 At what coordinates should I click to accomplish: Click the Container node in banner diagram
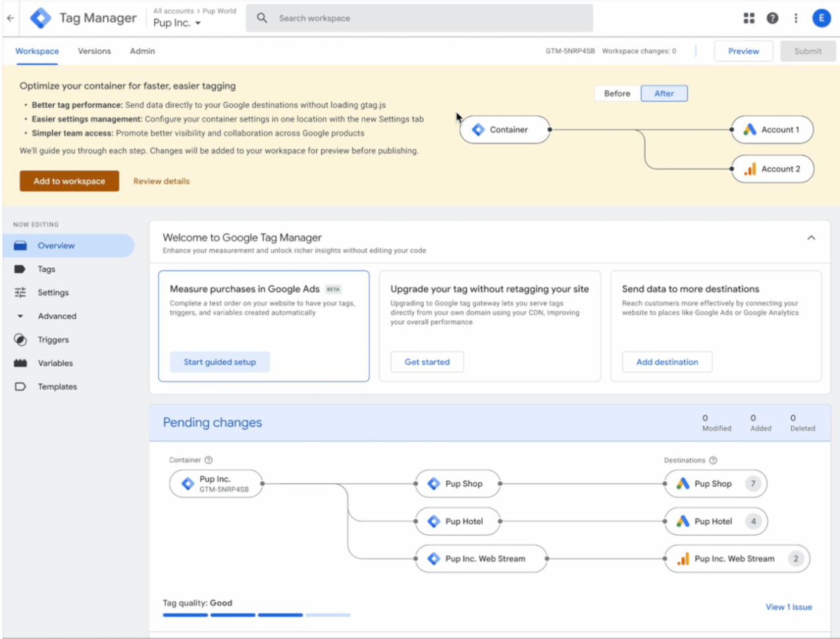[x=505, y=129]
